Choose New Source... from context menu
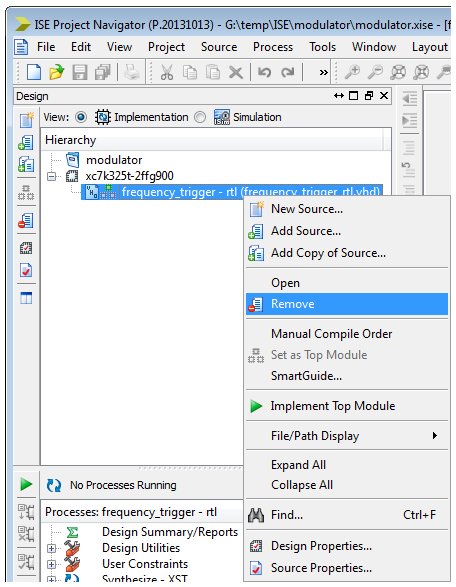Viewport: 456px width, 587px height. 347,209
